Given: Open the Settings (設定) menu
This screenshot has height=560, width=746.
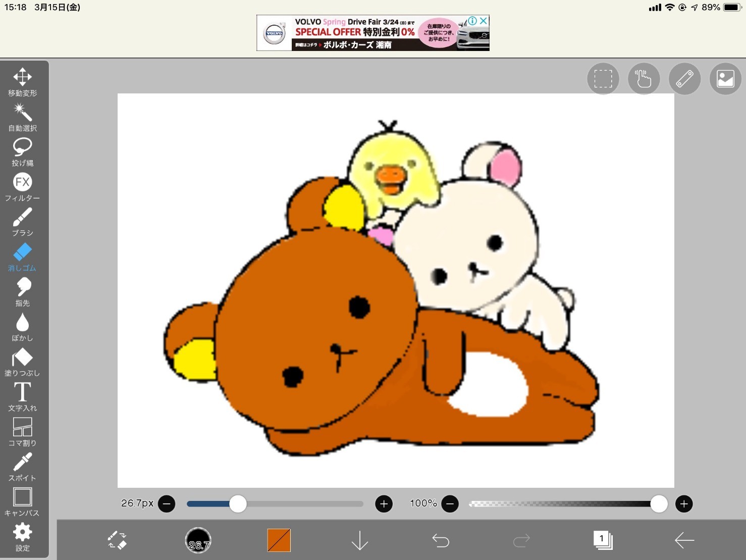Looking at the screenshot, I should coord(22,536).
